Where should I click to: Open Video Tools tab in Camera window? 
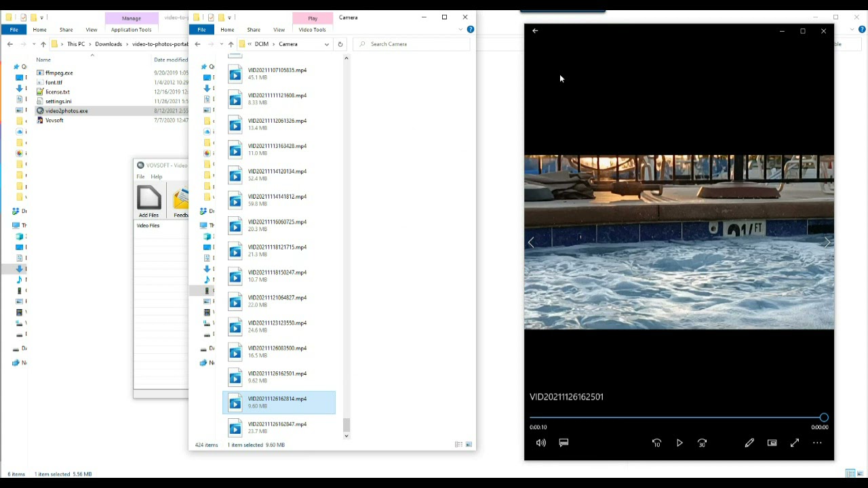[312, 30]
